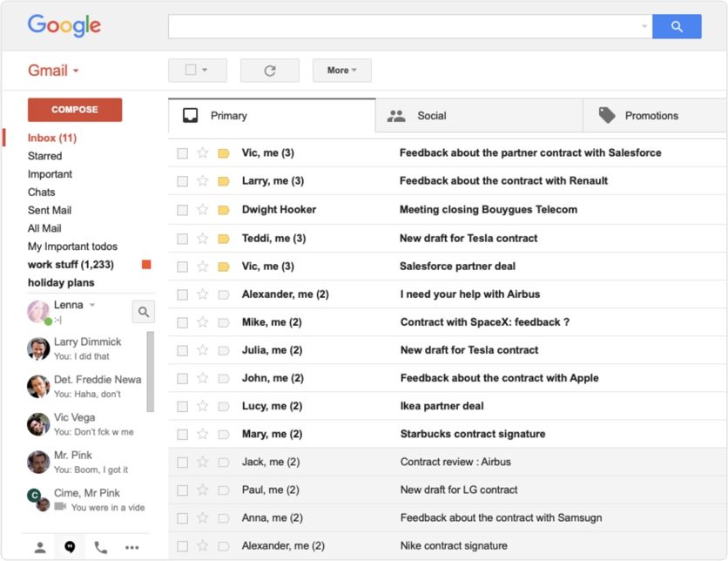Open the Gmail dropdown arrow
728x561 pixels.
click(76, 71)
